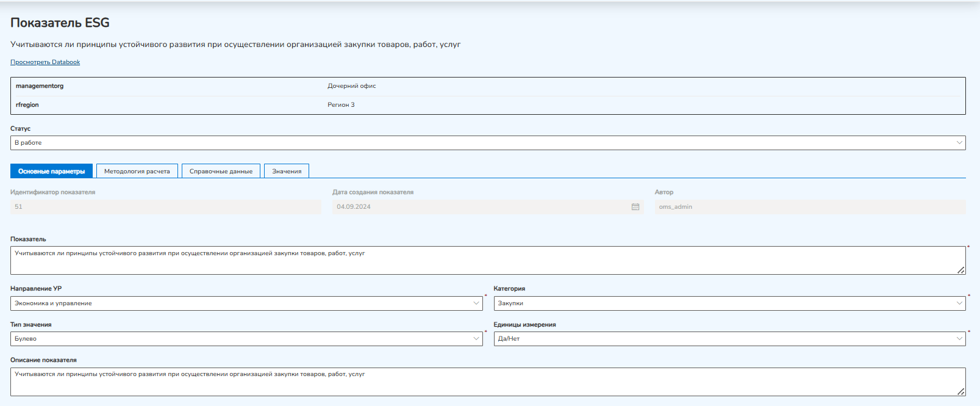980x406 pixels.
Task: Select the Основные параметры tab
Action: point(51,171)
